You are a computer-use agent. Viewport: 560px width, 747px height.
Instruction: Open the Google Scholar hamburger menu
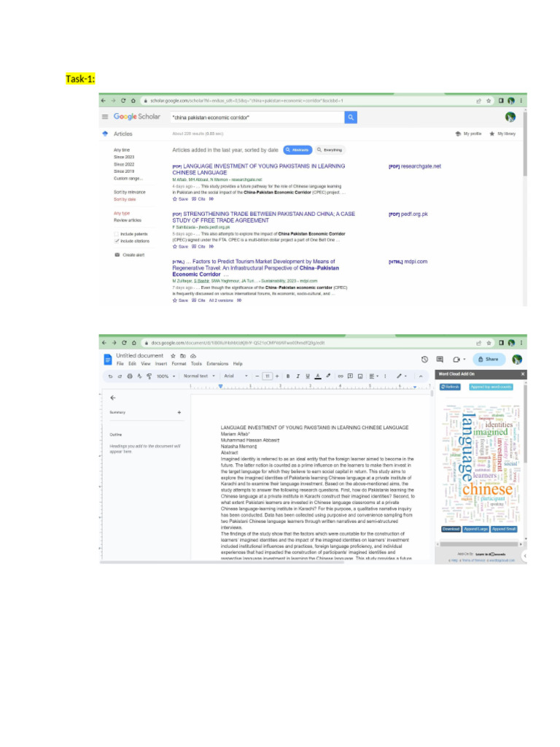point(105,117)
